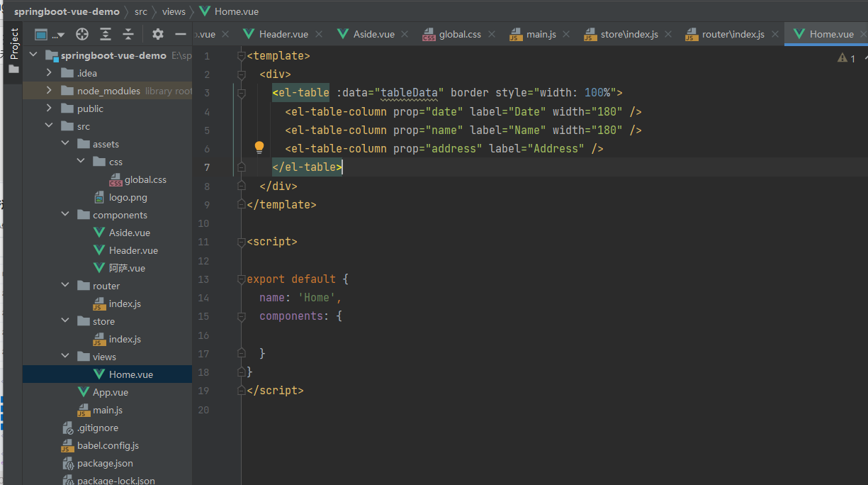Viewport: 868px width, 485px height.
Task: Click the Select Opened File crosshair icon
Action: click(x=82, y=34)
